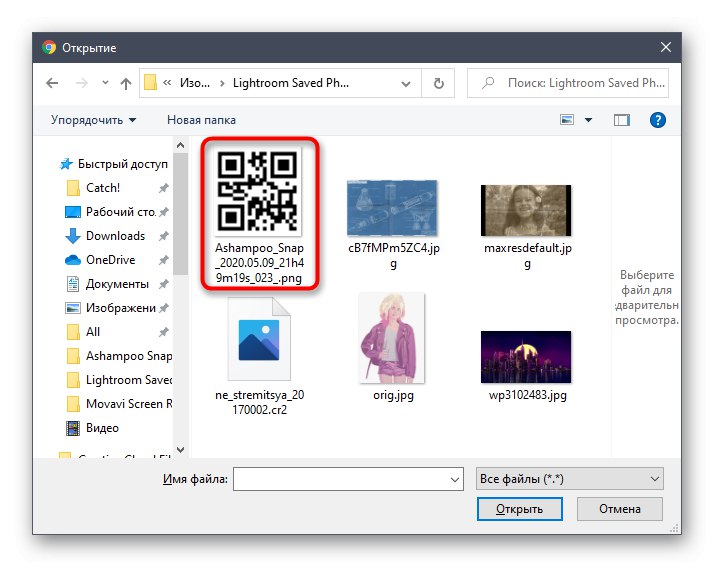Click the OneDrive cloud icon
This screenshot has height=567, width=714.
coord(73,260)
